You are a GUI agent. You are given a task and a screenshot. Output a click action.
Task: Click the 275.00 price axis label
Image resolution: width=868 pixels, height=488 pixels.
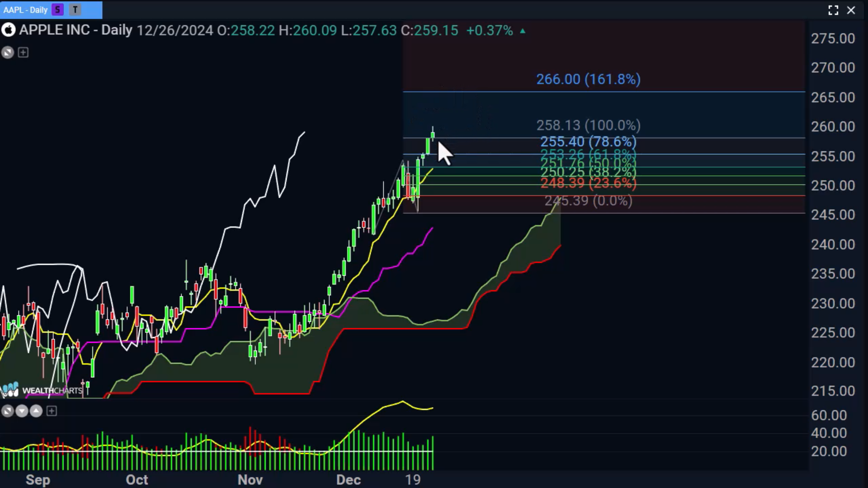click(833, 38)
